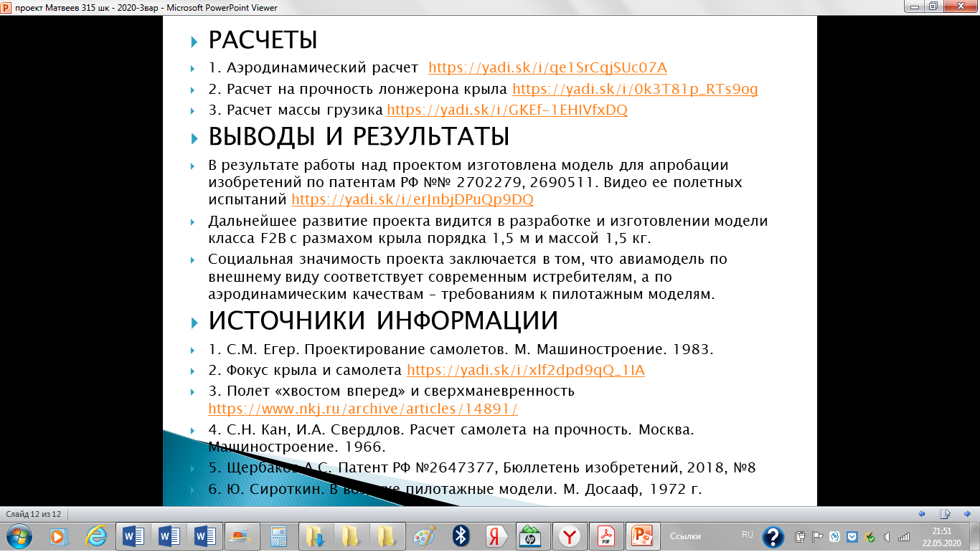980x552 pixels.
Task: Click the РАСЧЕТЫ heading
Action: (263, 40)
